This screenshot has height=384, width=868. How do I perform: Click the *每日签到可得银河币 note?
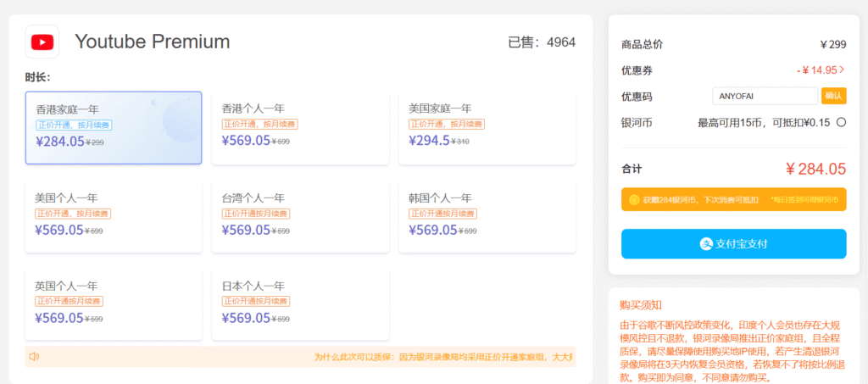point(804,199)
